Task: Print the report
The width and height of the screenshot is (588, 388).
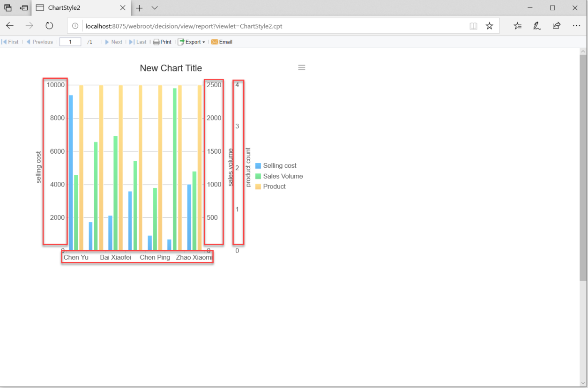Action: click(x=162, y=42)
